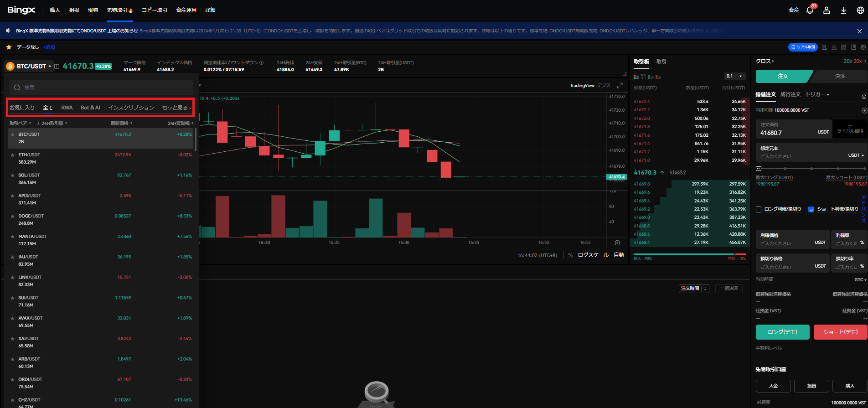Viewport: 868px width, 408px height.
Task: Click the user profile icon
Action: click(827, 10)
